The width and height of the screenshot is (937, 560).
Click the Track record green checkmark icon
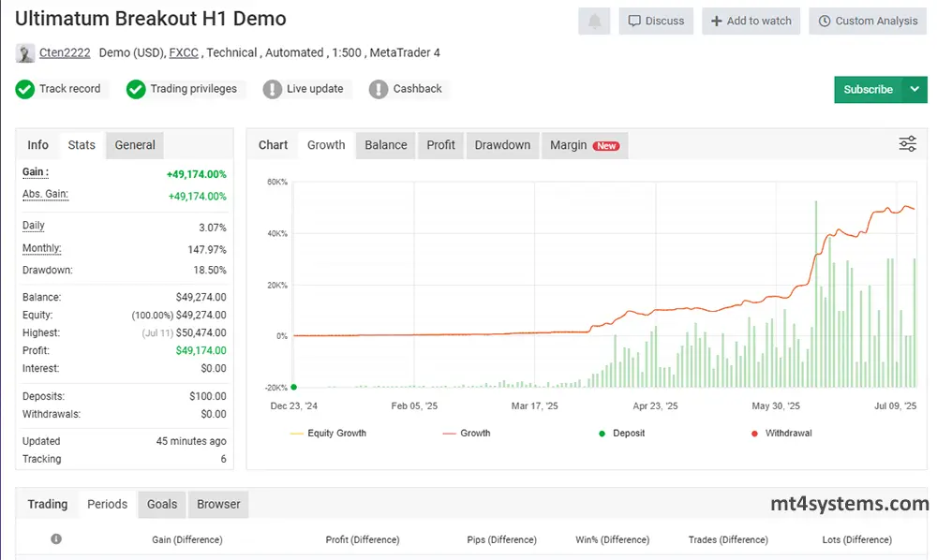tap(25, 89)
